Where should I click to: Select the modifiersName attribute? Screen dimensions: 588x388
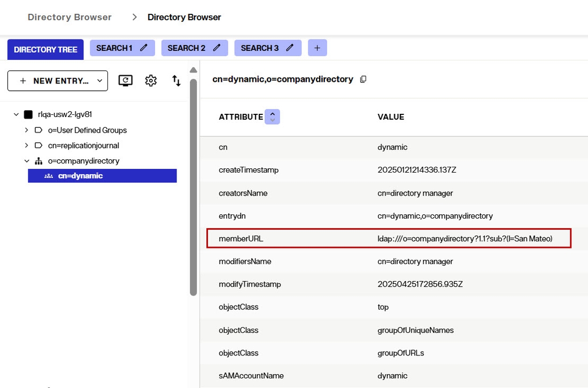(245, 261)
